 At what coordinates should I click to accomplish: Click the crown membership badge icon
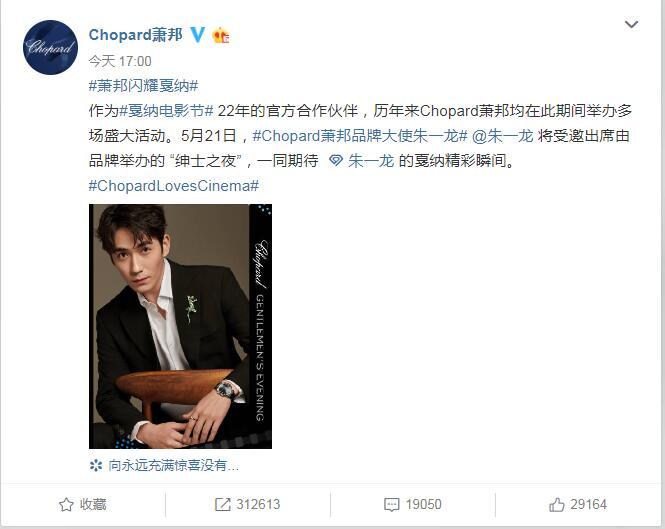(221, 35)
